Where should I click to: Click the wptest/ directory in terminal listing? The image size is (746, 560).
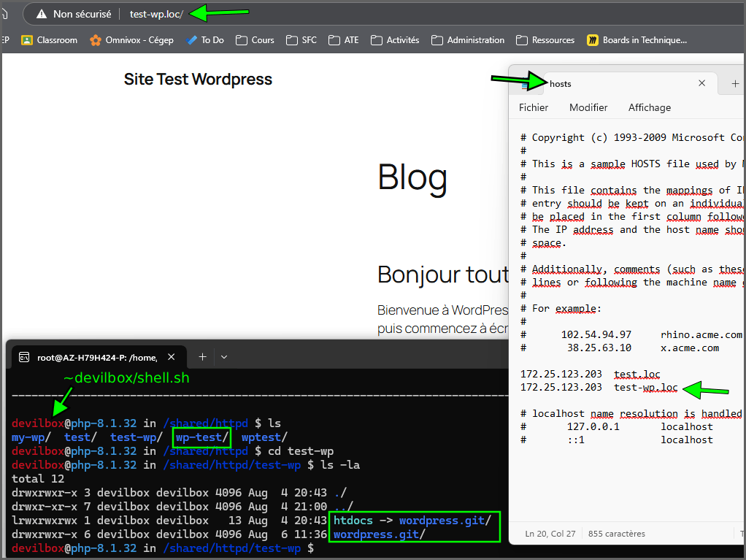264,437
